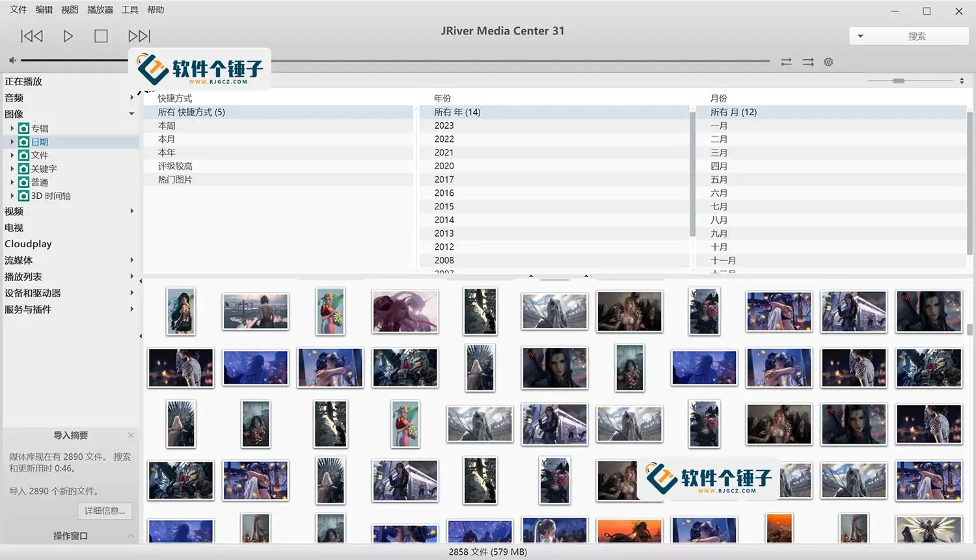Skip to the next track
The image size is (976, 560).
coord(139,36)
